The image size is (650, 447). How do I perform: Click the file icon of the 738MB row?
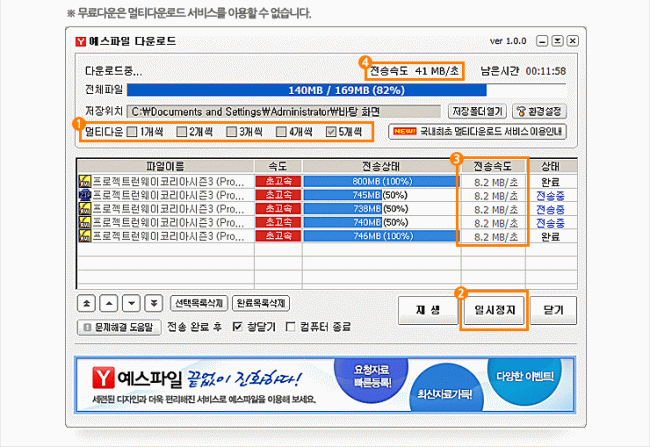tap(85, 209)
